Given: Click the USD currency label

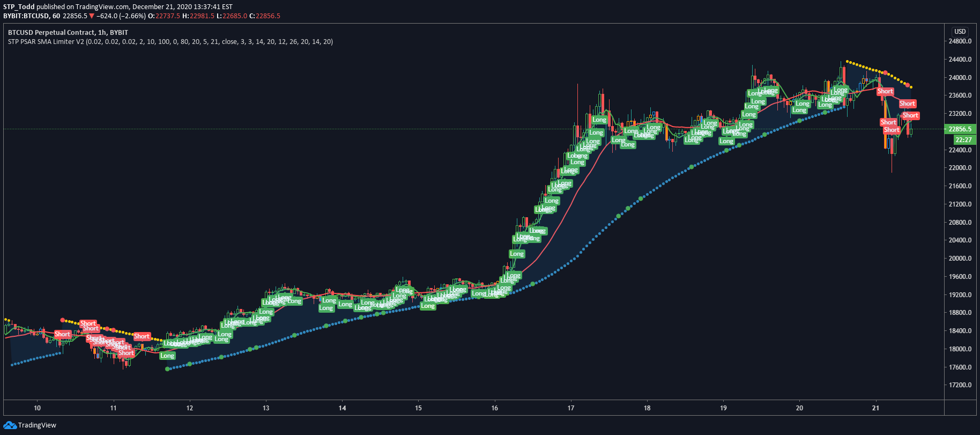Looking at the screenshot, I should [x=960, y=32].
